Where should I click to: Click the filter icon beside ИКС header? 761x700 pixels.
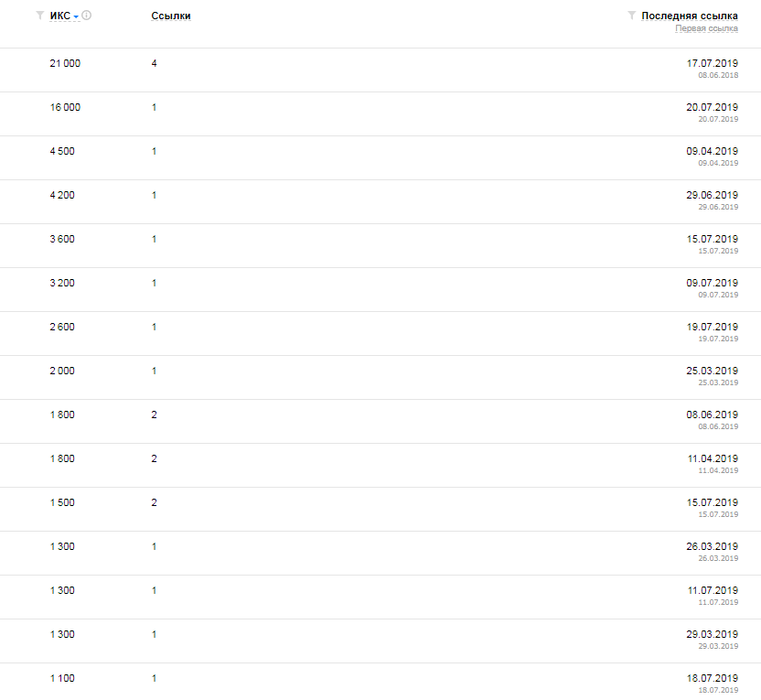pos(39,16)
